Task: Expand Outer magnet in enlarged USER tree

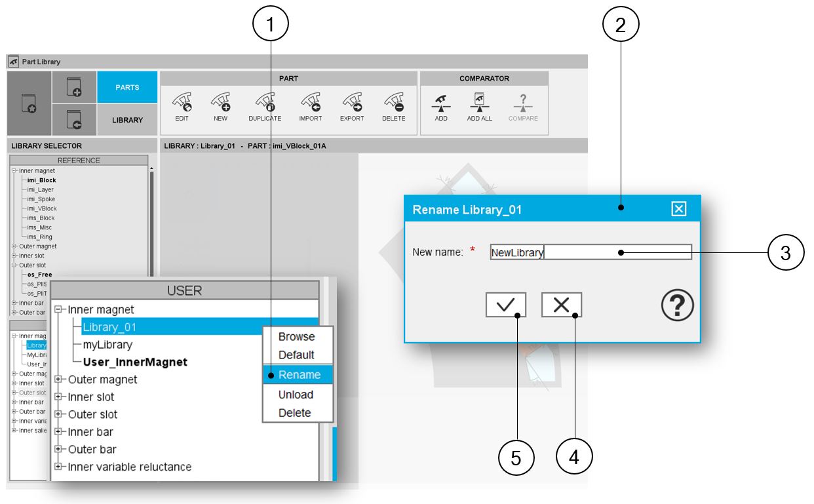Action: (x=58, y=379)
